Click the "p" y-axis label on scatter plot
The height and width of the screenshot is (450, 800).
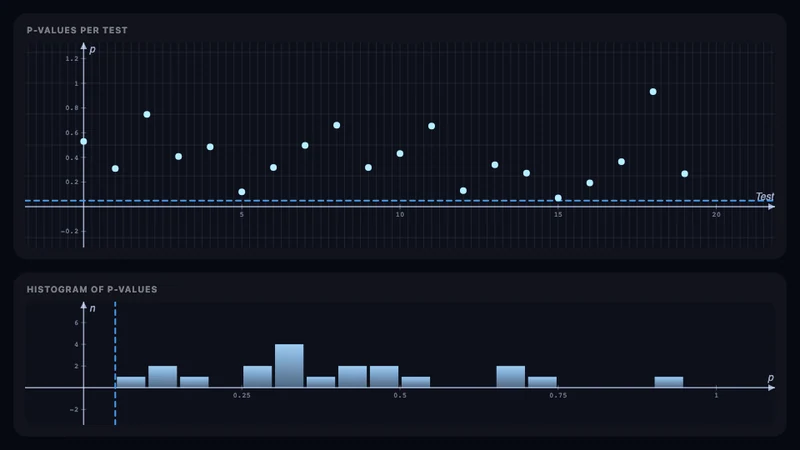pos(92,49)
